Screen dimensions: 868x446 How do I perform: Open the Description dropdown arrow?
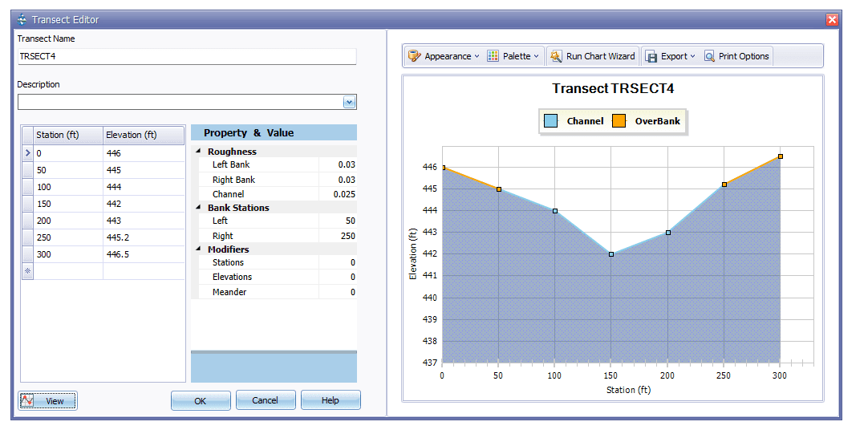[x=349, y=103]
